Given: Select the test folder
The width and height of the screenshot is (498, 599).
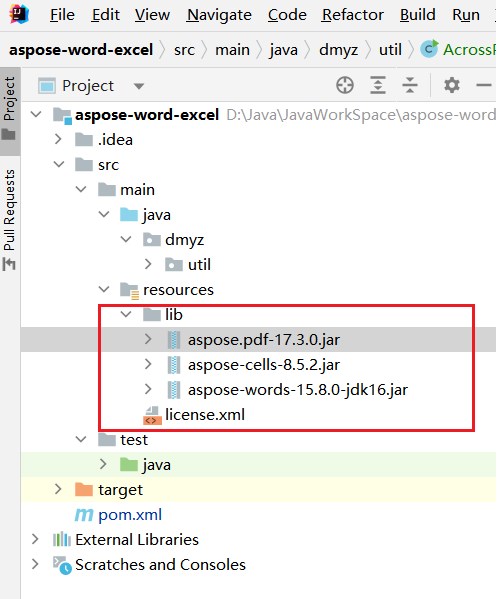Looking at the screenshot, I should [134, 440].
